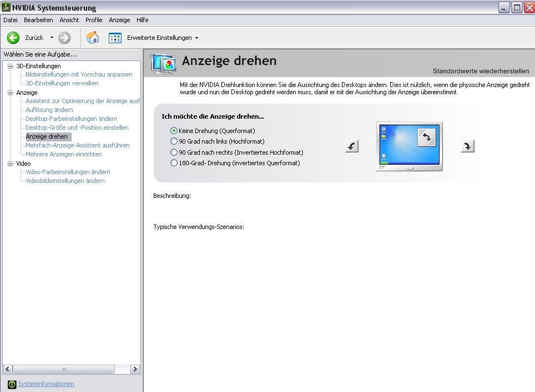This screenshot has height=392, width=535.
Task: Select 90 Grad nach rechts option
Action: coord(174,152)
